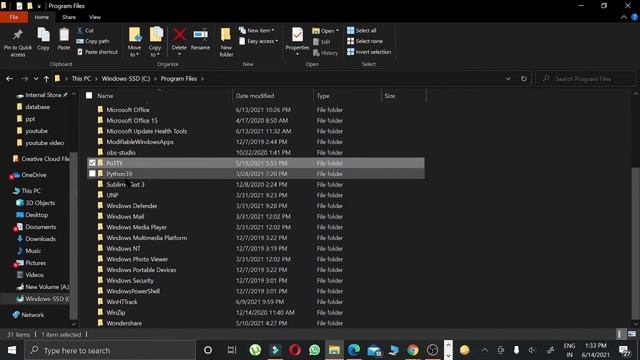Switch to the View tab

(x=95, y=17)
